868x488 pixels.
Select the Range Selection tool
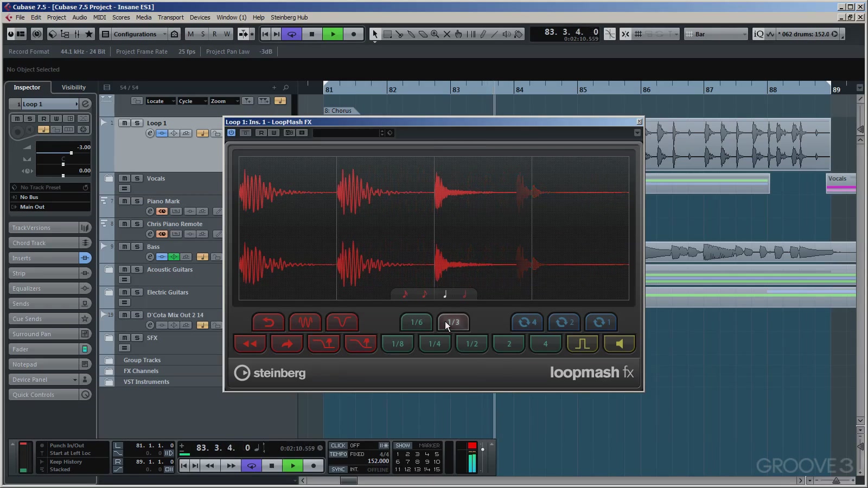pyautogui.click(x=387, y=34)
